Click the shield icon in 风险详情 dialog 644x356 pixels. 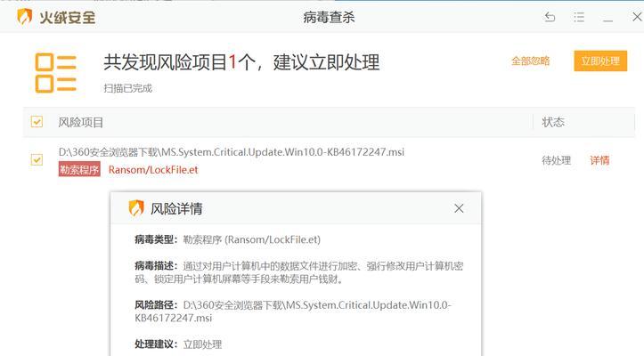(x=136, y=208)
